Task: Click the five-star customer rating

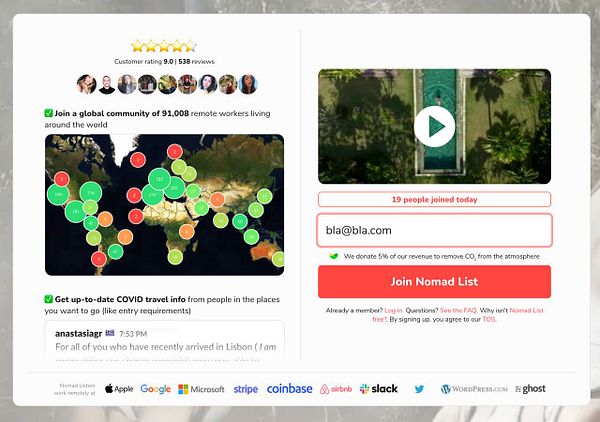Action: (x=164, y=47)
